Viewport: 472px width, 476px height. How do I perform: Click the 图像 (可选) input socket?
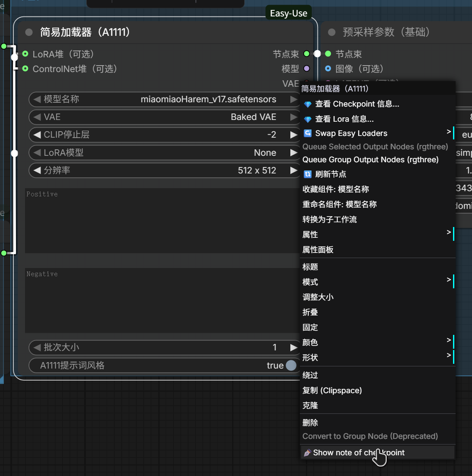coord(328,69)
